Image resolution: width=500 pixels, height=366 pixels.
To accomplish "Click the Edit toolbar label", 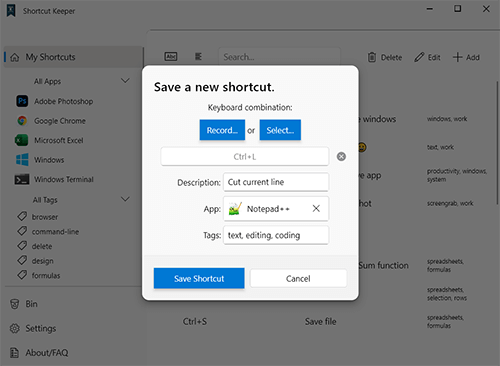I will tap(434, 58).
